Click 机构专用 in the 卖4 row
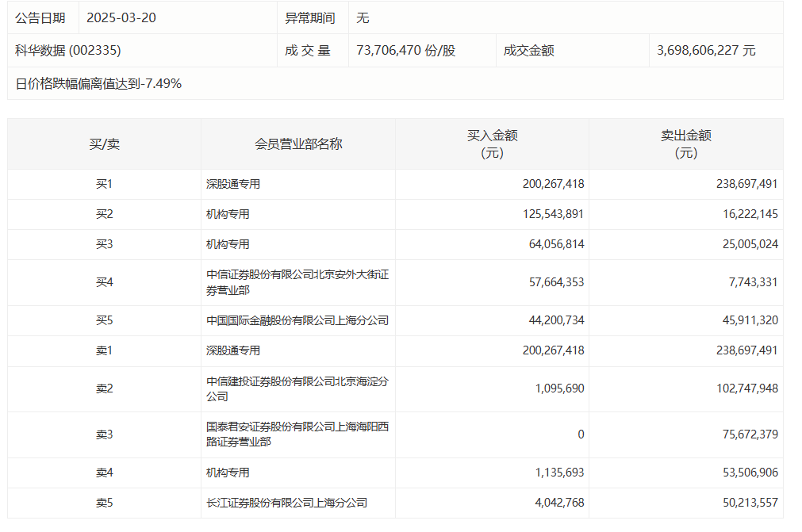 [228, 473]
